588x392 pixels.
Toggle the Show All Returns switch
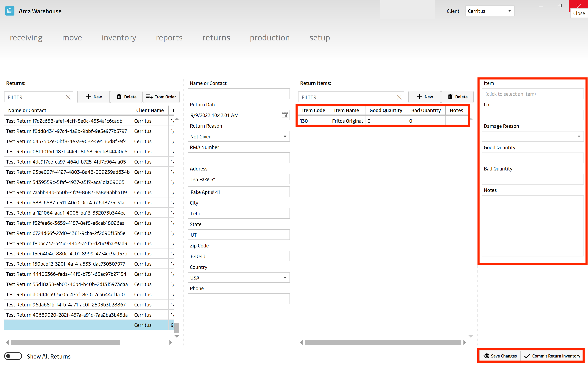tap(13, 356)
